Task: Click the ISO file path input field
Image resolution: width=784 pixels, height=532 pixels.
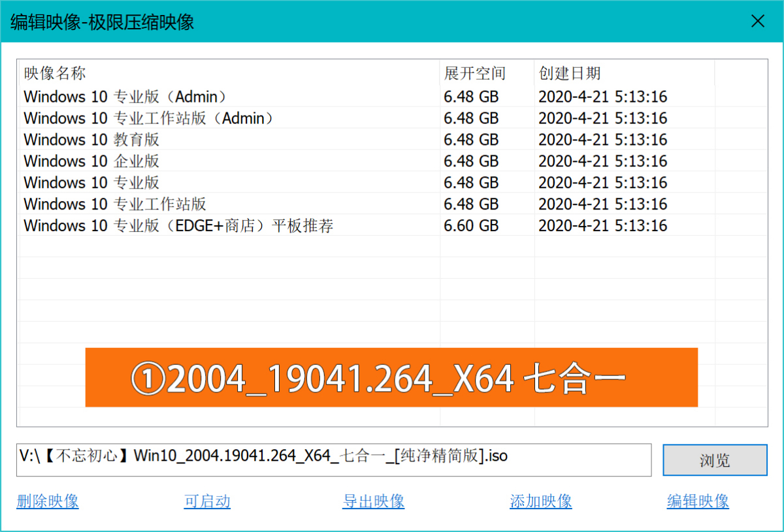Action: coord(333,460)
